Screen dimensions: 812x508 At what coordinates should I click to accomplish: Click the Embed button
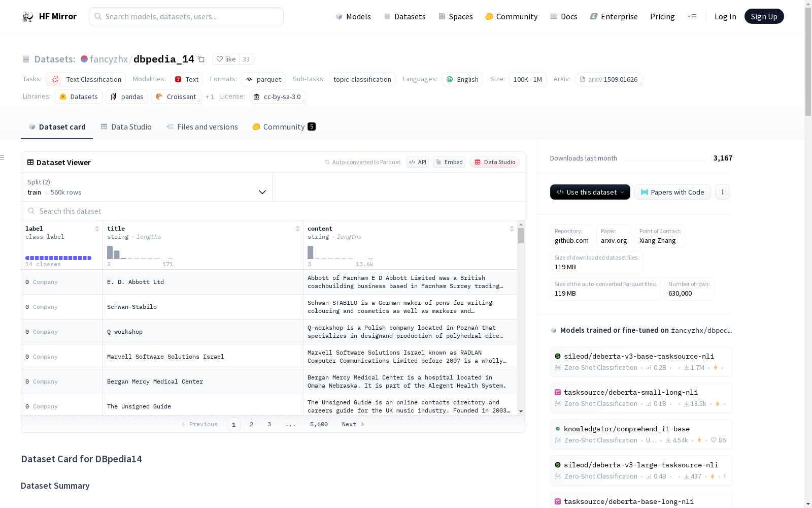point(449,162)
